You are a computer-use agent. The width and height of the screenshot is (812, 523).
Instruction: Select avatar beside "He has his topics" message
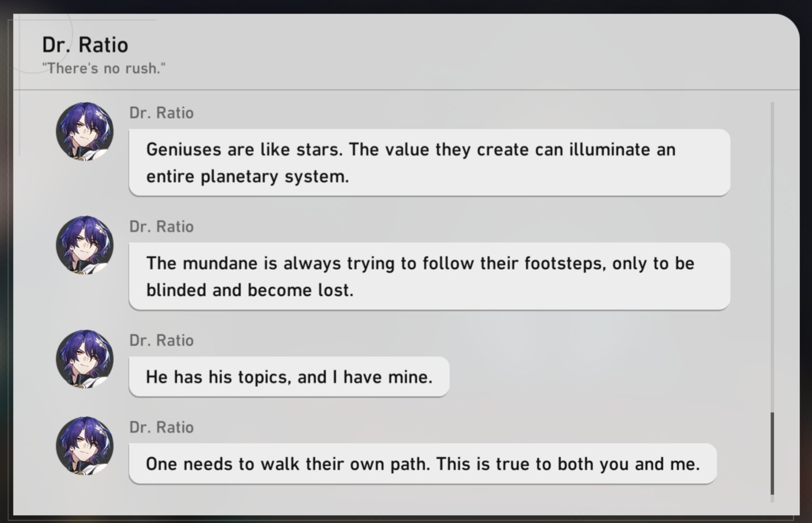tap(85, 359)
